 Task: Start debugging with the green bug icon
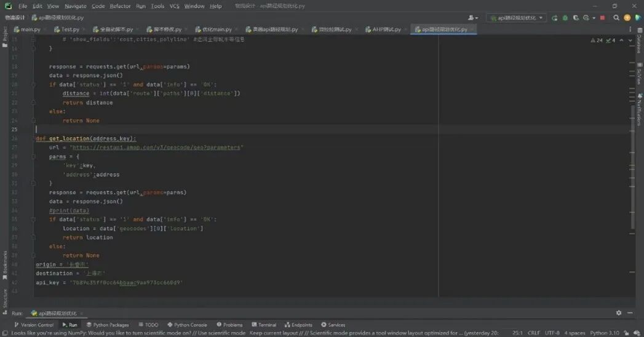565,18
